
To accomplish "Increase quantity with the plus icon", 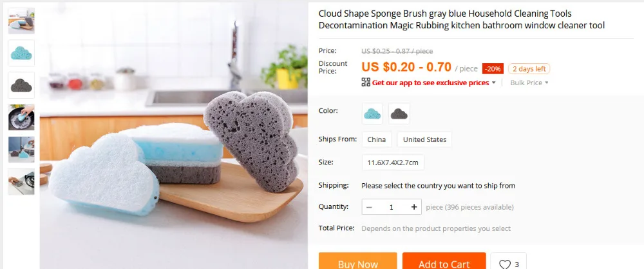I will tap(413, 207).
